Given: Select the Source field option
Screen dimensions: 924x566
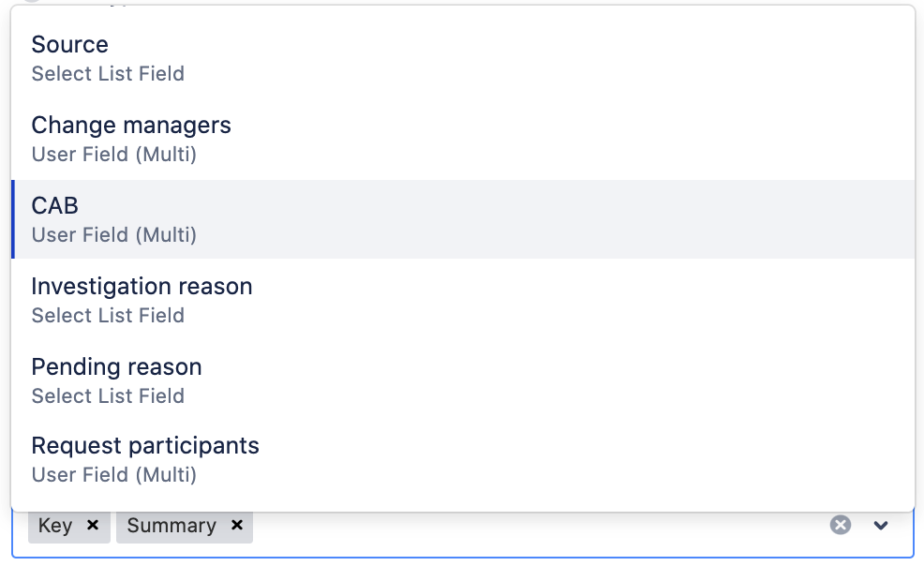Looking at the screenshot, I should (x=69, y=45).
